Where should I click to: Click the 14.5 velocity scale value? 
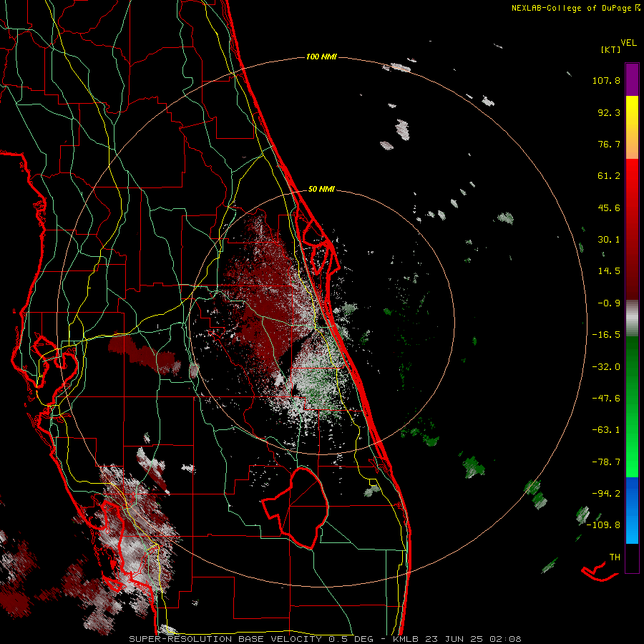(x=609, y=271)
